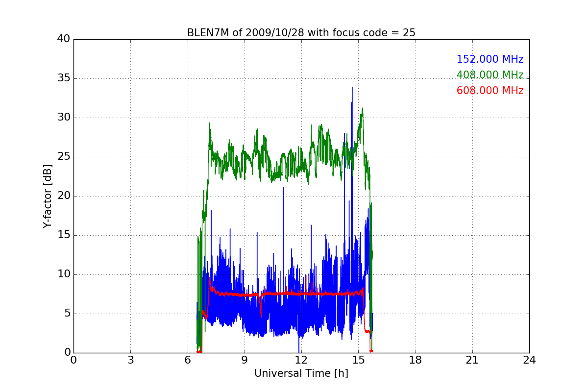Click the green curve peak near 31 dB
This screenshot has width=588, height=392.
tap(362, 109)
